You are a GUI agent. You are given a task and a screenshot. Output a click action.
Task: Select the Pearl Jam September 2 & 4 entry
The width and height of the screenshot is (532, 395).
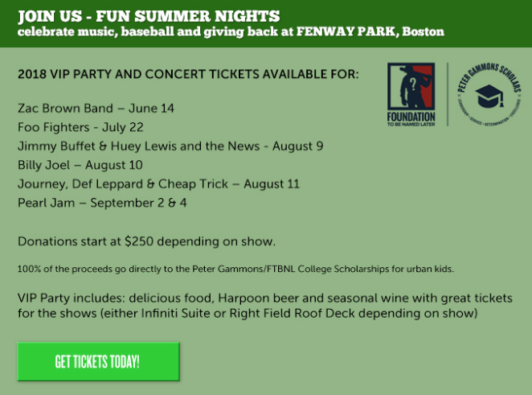pyautogui.click(x=102, y=203)
